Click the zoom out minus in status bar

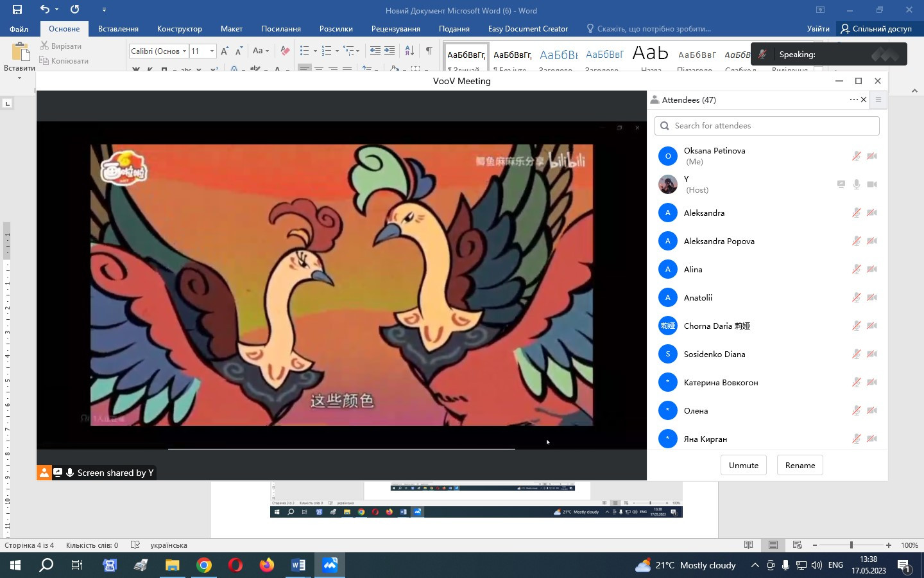tap(815, 545)
